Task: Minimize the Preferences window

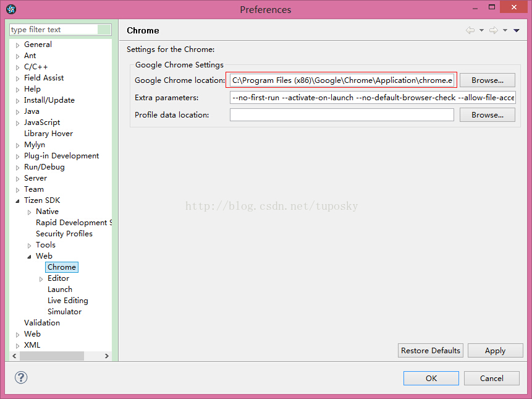Action: point(475,7)
